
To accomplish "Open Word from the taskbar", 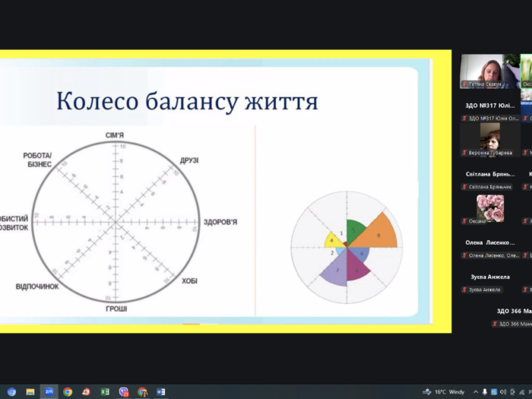I will (161, 392).
